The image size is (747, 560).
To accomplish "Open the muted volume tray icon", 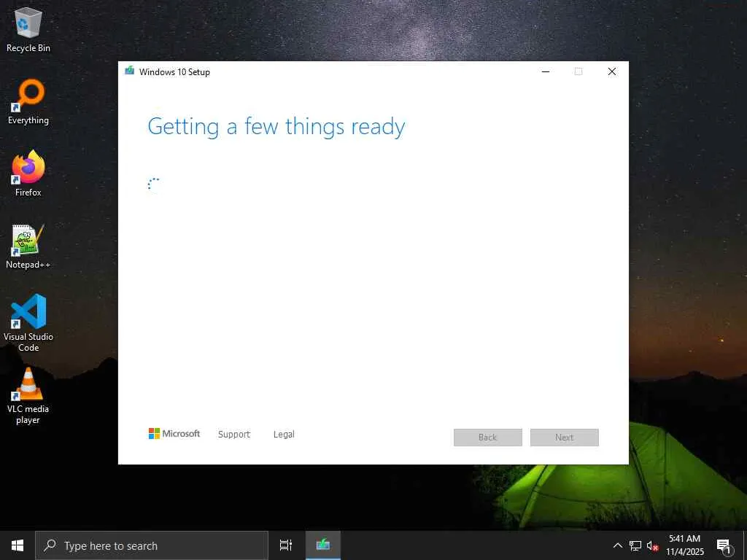I will pos(652,545).
